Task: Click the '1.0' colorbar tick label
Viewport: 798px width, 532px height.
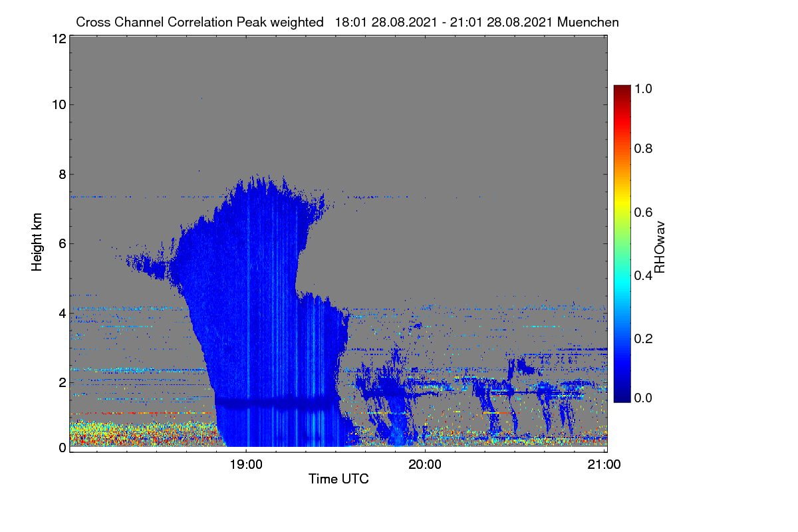Action: point(643,88)
